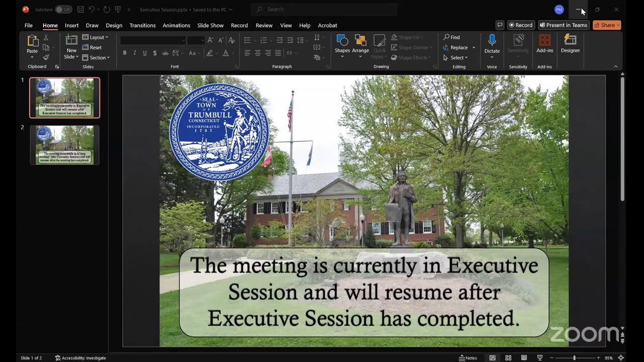Click the Save icon in title bar
Viewport: 644px width, 362px height.
(80, 10)
